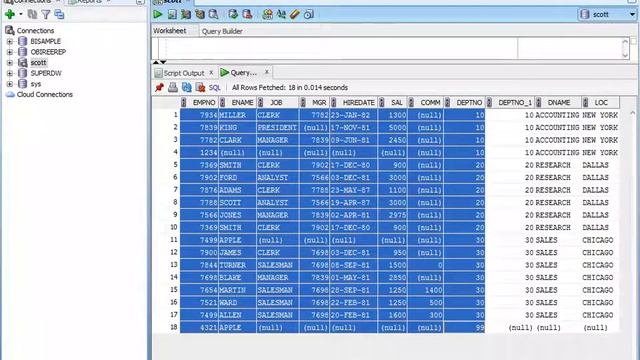640x360 pixels.
Task: Select row number 11 in the grid
Action: pos(173,240)
